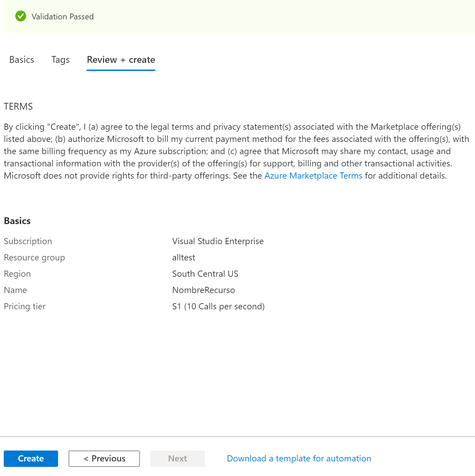
Task: Click the Subscription label
Action: coord(28,241)
